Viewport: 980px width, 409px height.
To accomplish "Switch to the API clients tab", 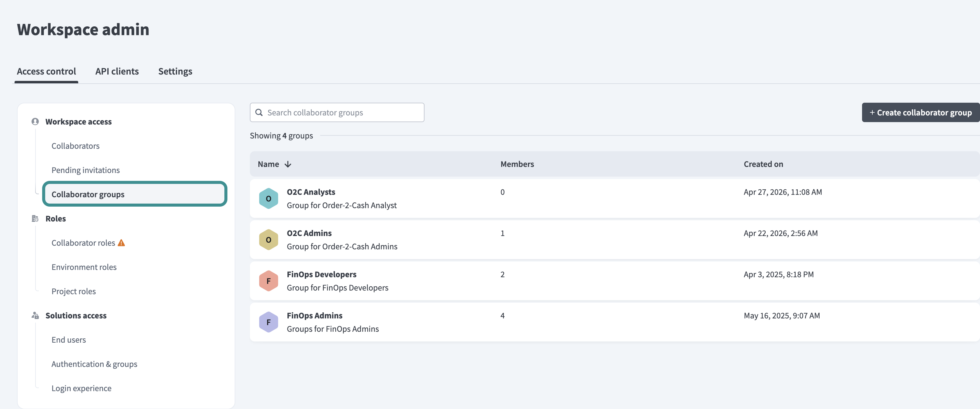I will coord(117,71).
